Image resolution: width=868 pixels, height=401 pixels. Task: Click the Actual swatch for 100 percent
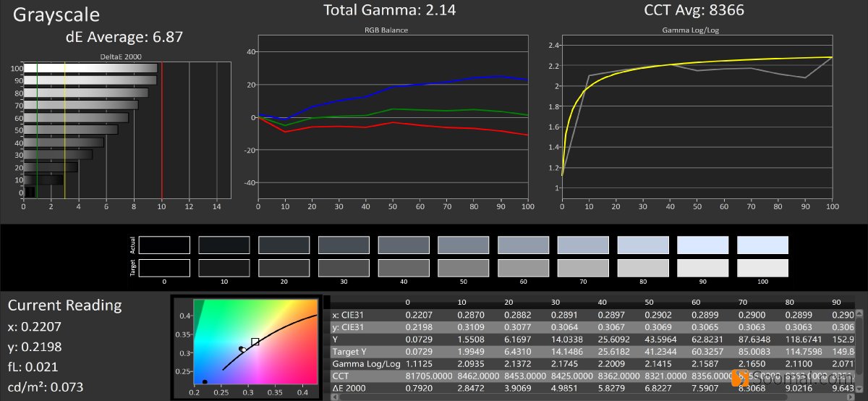(762, 245)
